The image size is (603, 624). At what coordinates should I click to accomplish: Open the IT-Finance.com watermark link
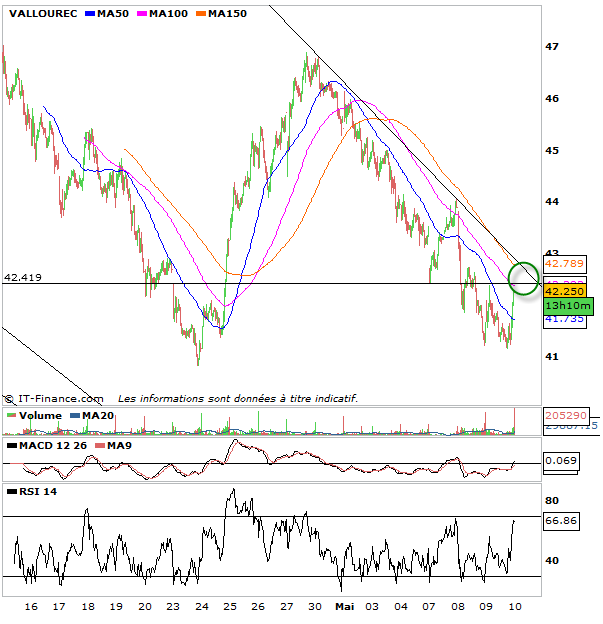(x=58, y=398)
